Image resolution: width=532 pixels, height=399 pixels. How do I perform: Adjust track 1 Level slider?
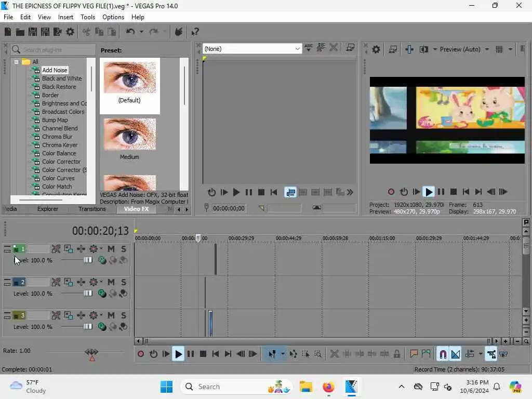pos(87,260)
